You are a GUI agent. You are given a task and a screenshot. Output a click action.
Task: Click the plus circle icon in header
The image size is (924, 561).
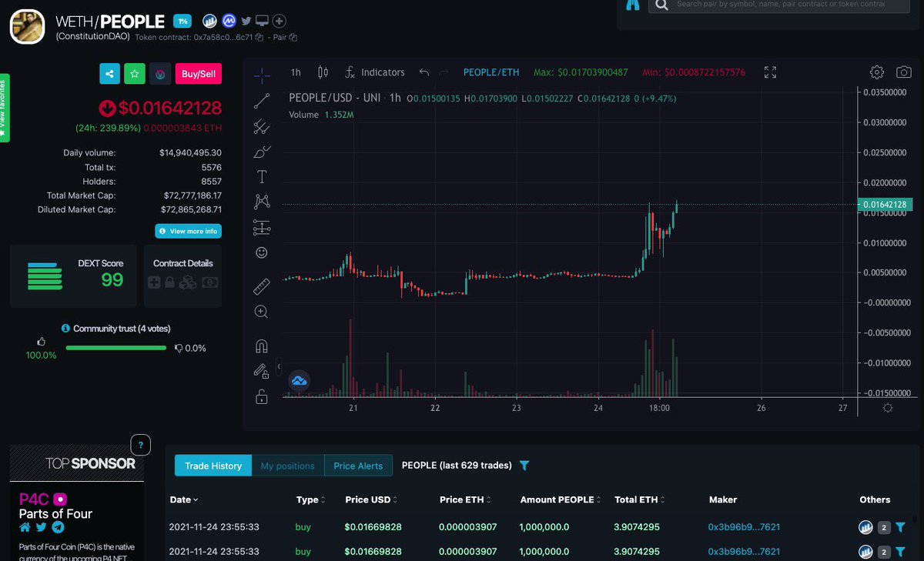point(280,22)
